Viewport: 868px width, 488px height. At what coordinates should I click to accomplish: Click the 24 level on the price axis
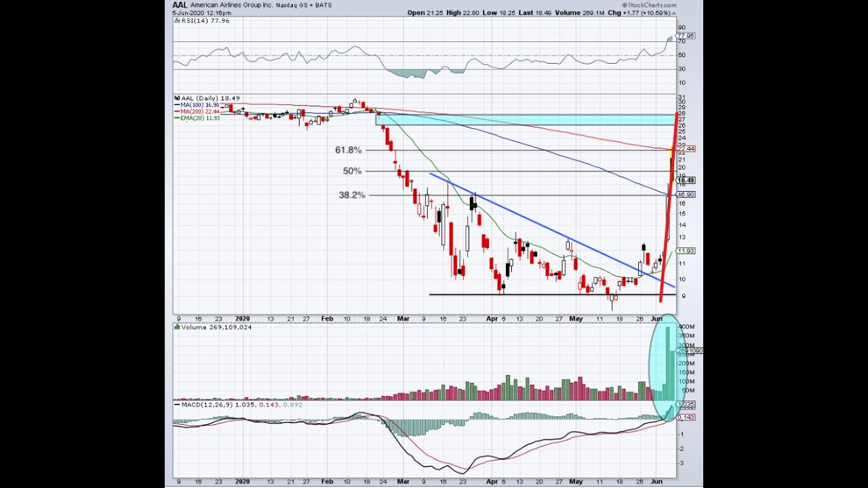coord(681,138)
